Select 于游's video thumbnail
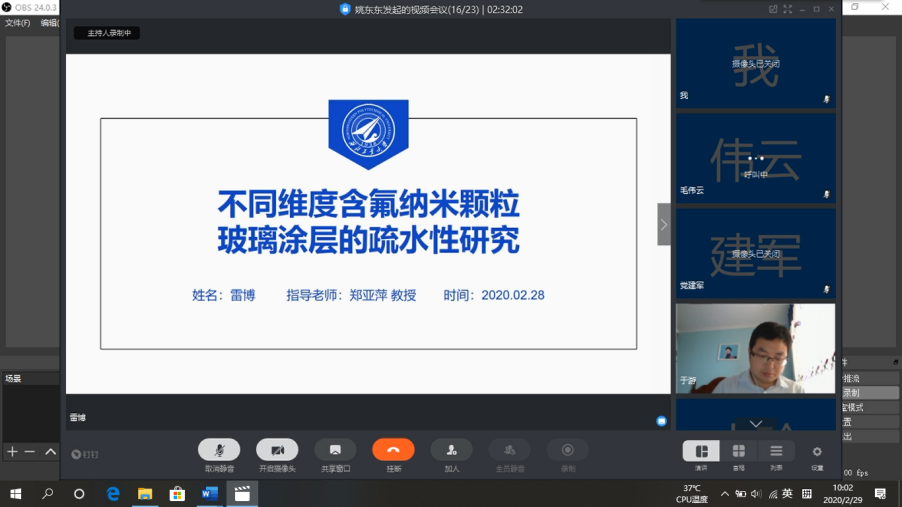Screen dimensions: 902x507 point(755,348)
